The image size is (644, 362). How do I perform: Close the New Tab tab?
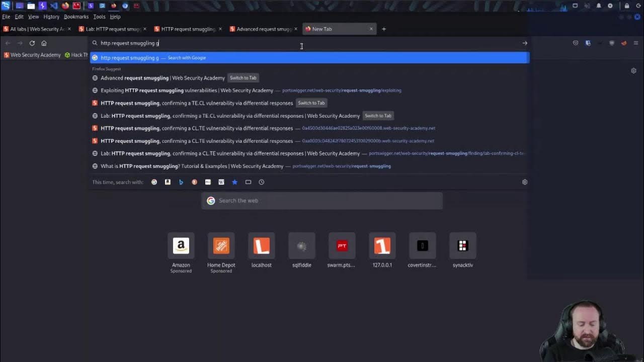pyautogui.click(x=371, y=29)
